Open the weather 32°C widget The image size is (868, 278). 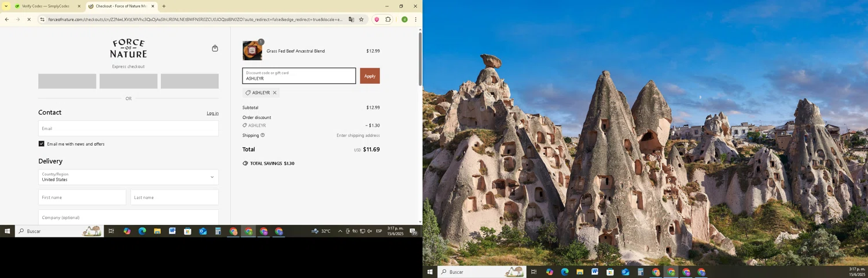(x=321, y=231)
